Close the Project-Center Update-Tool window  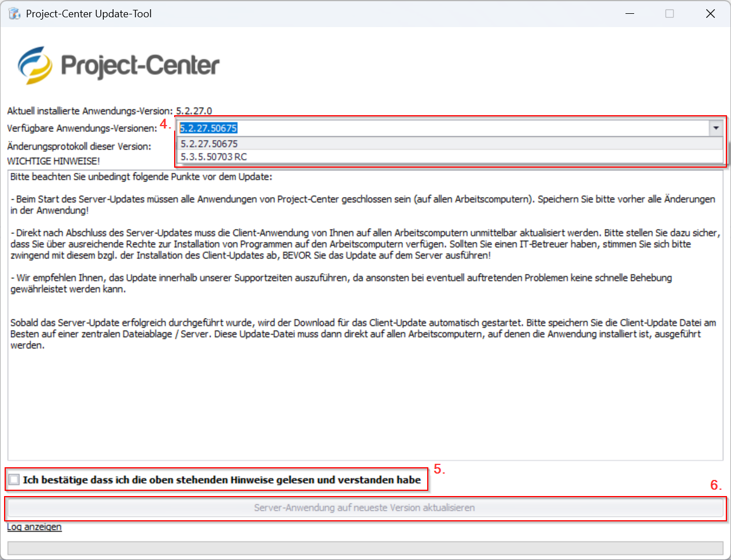coord(710,13)
